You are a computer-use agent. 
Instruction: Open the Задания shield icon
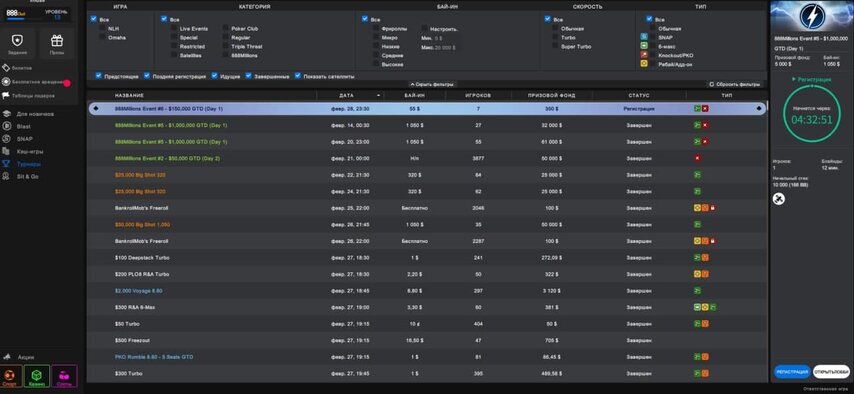click(x=17, y=41)
